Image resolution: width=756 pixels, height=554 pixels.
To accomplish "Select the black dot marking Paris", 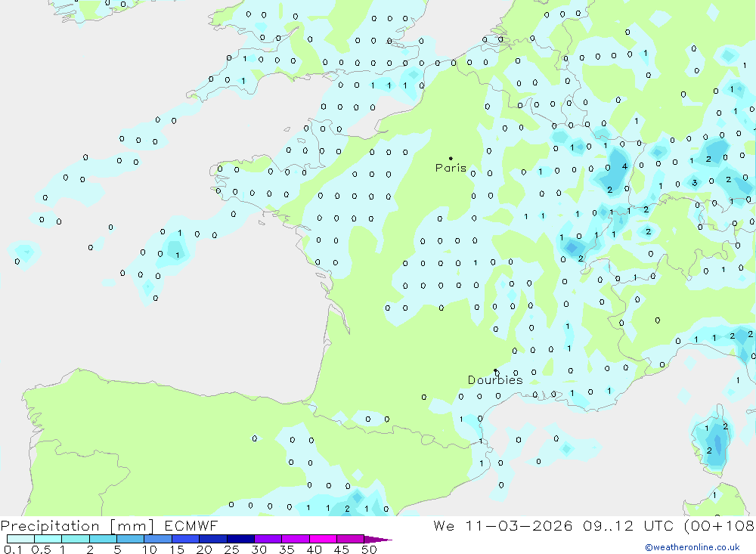I will 451,158.
